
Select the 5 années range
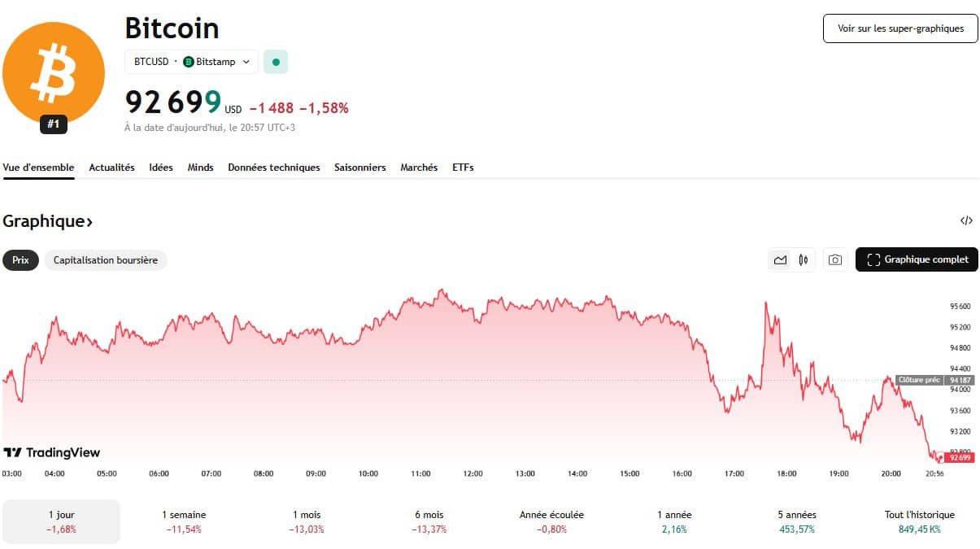point(797,521)
